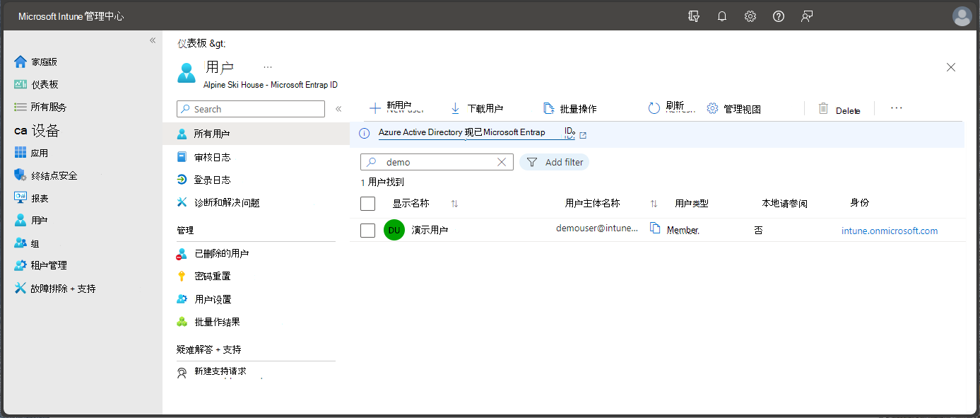Screen dimensions: 980x418
Task: Toggle the select-all checkbox in the header
Action: coord(367,204)
